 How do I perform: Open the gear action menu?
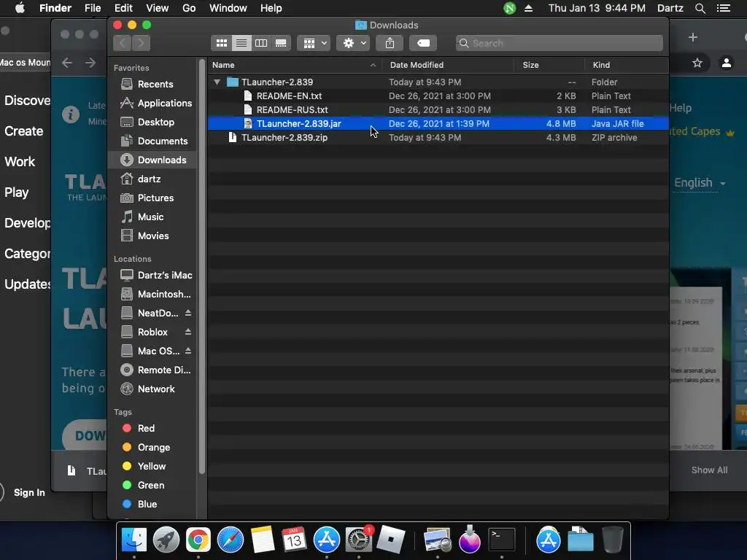[x=353, y=43]
